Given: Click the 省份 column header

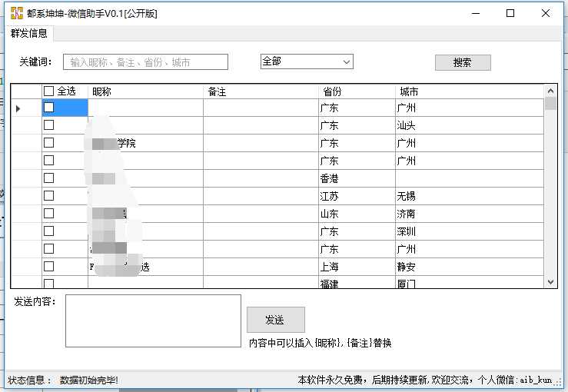Looking at the screenshot, I should 357,91.
